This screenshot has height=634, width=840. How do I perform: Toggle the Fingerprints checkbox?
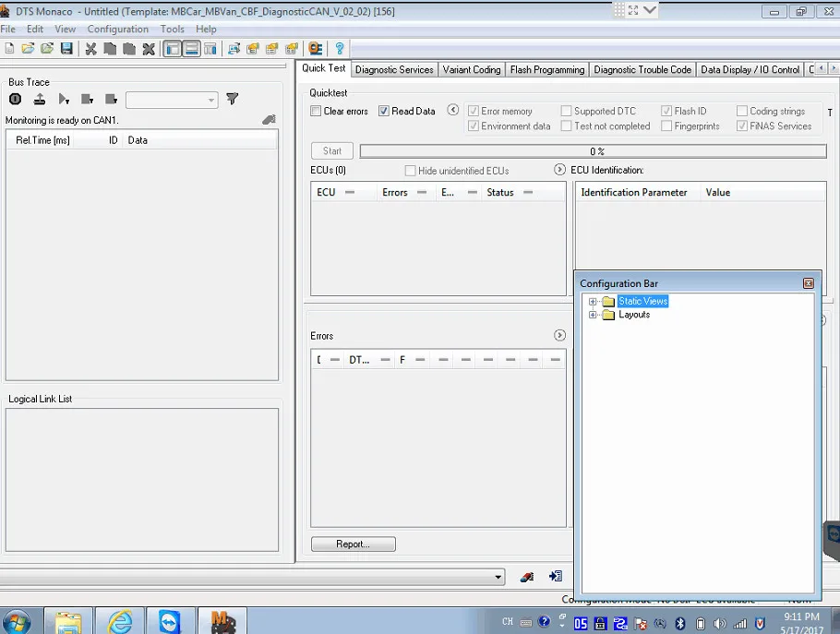coord(666,126)
